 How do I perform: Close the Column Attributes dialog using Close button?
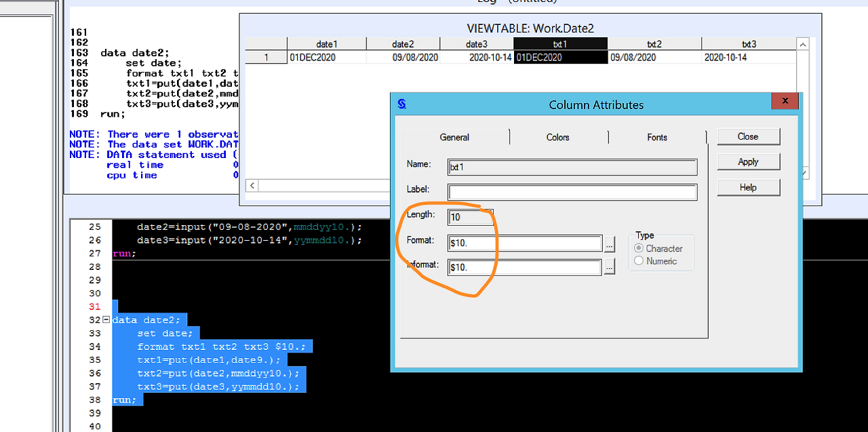pyautogui.click(x=748, y=136)
